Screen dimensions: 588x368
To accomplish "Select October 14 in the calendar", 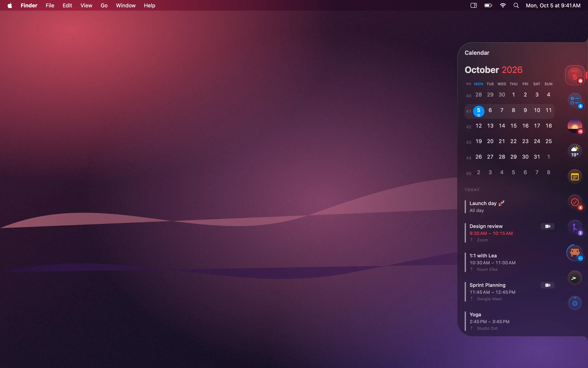I will point(502,126).
